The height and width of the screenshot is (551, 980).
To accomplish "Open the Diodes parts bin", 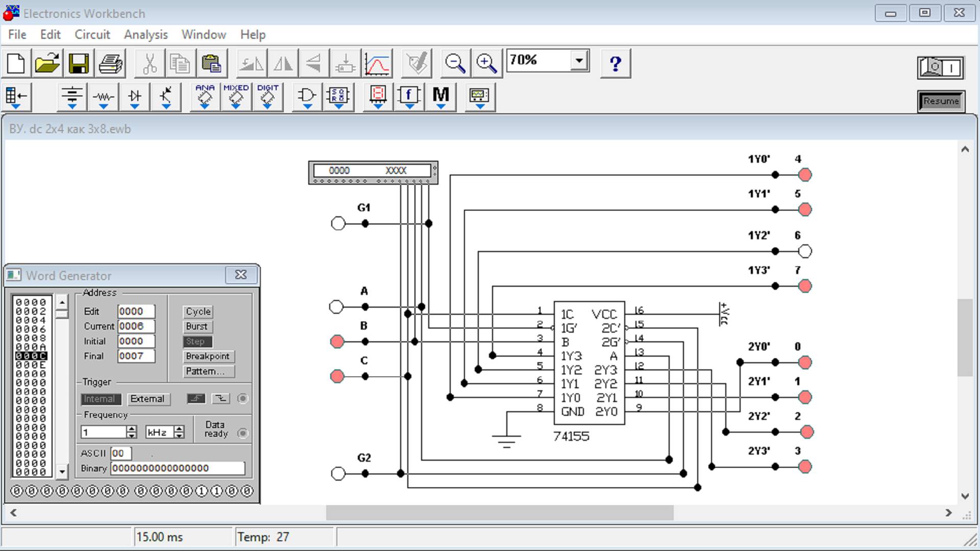I will pos(135,96).
